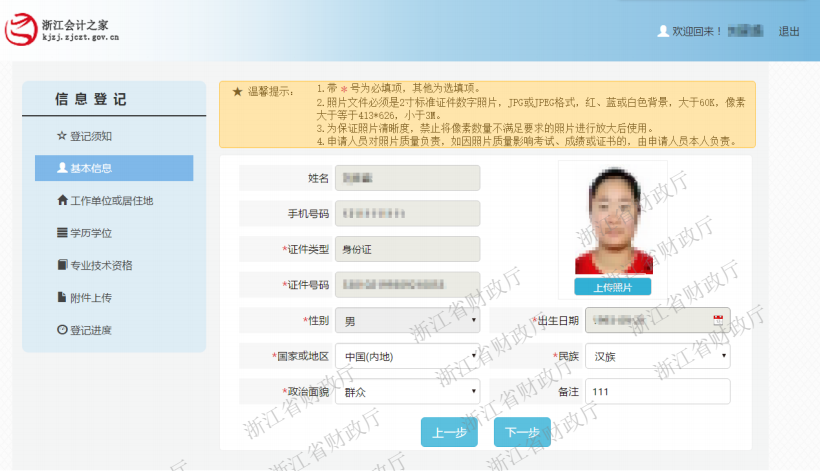
Task: Expand the 政治面貌 dropdown
Action: click(x=408, y=391)
